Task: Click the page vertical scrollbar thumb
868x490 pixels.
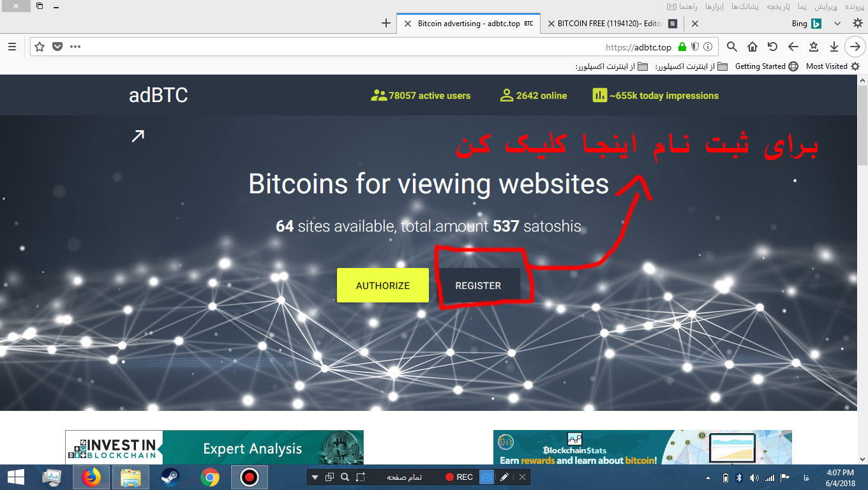Action: tap(862, 126)
